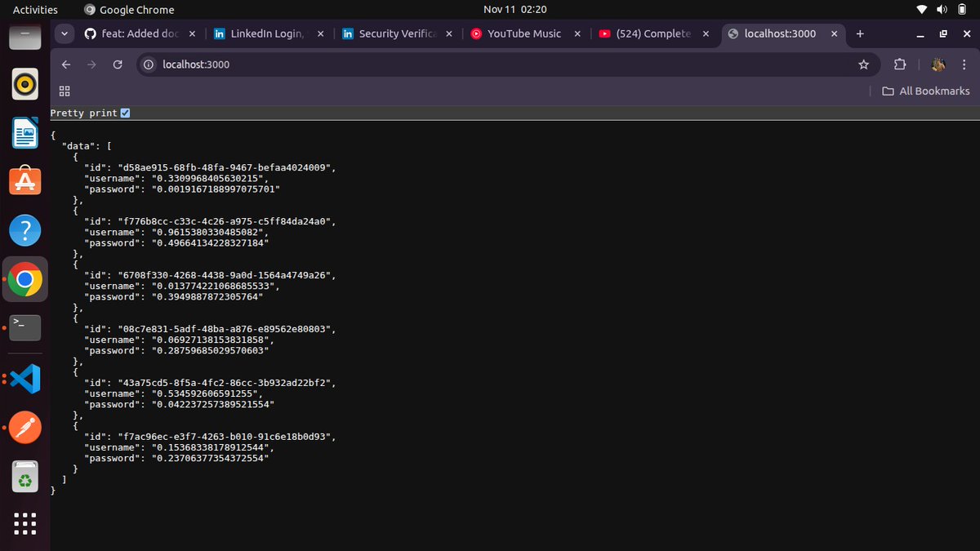Open the Chrome extensions puzzle icon

pyautogui.click(x=899, y=64)
